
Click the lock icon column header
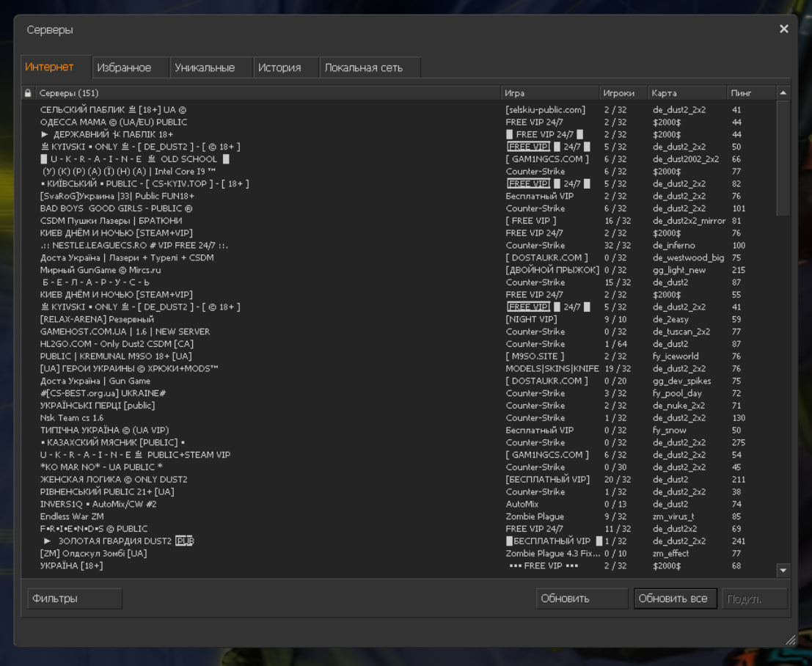[28, 93]
